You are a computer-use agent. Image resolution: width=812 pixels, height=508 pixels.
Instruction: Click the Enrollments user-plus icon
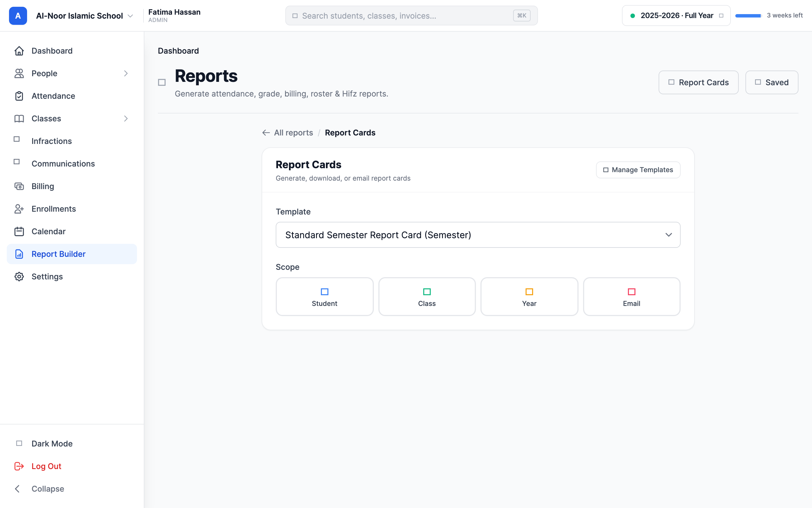coord(19,209)
